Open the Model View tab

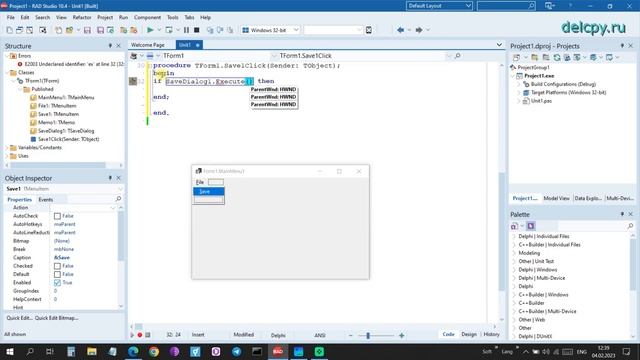point(556,198)
